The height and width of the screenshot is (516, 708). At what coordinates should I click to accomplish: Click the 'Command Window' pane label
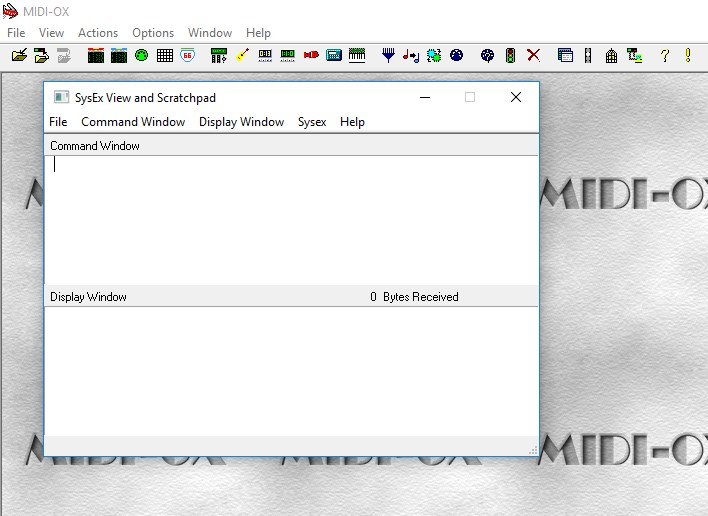point(95,146)
